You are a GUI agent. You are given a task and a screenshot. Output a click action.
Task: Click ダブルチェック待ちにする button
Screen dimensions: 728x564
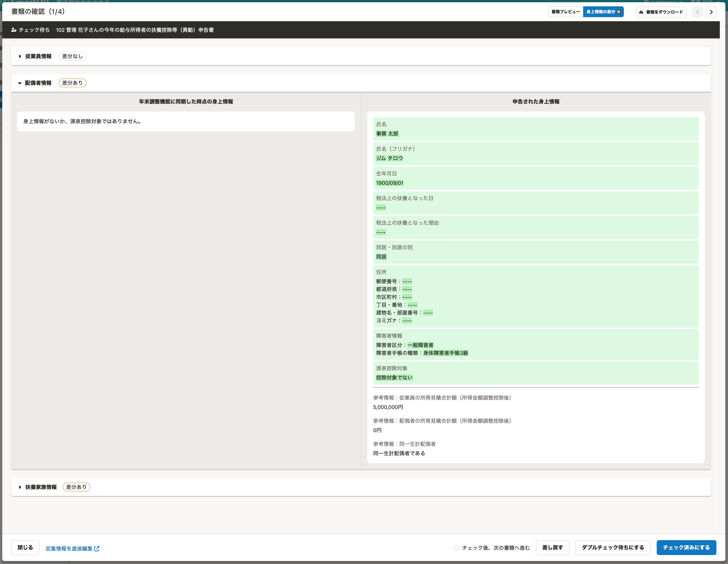pos(613,548)
